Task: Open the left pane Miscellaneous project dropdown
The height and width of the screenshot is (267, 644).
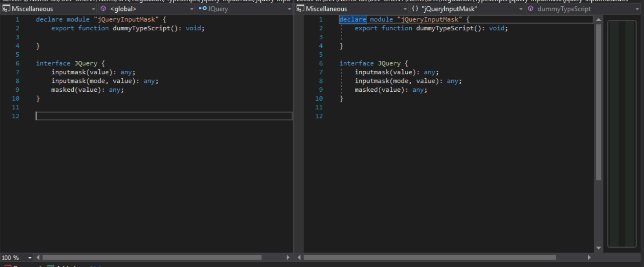Action: (x=94, y=9)
